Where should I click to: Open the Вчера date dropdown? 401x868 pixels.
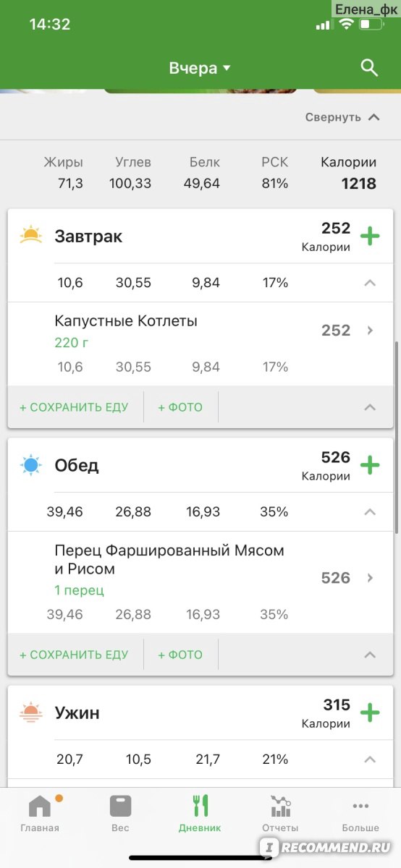point(200,68)
